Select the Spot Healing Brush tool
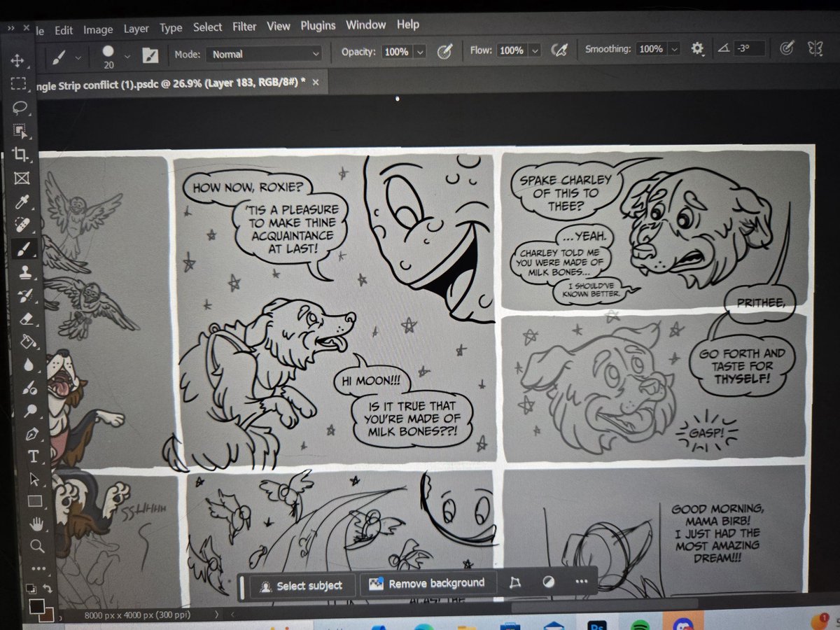 [x=22, y=225]
